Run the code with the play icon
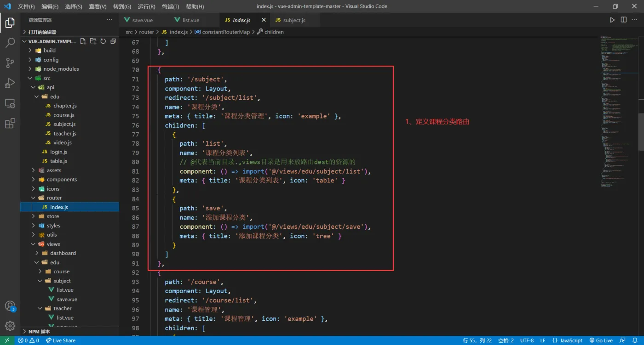Image resolution: width=644 pixels, height=345 pixels. (612, 20)
